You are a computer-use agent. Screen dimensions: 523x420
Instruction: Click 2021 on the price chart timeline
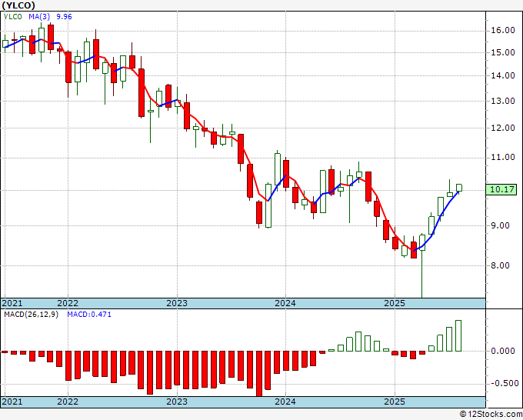coord(12,303)
